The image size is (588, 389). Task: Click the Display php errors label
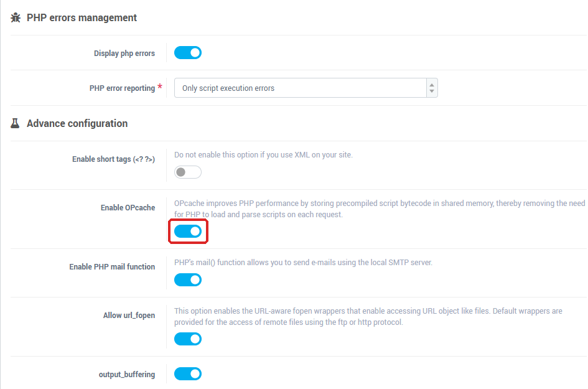(x=124, y=54)
